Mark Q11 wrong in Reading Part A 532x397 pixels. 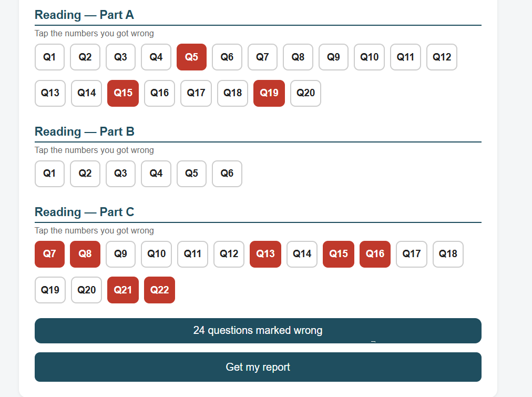tap(405, 57)
